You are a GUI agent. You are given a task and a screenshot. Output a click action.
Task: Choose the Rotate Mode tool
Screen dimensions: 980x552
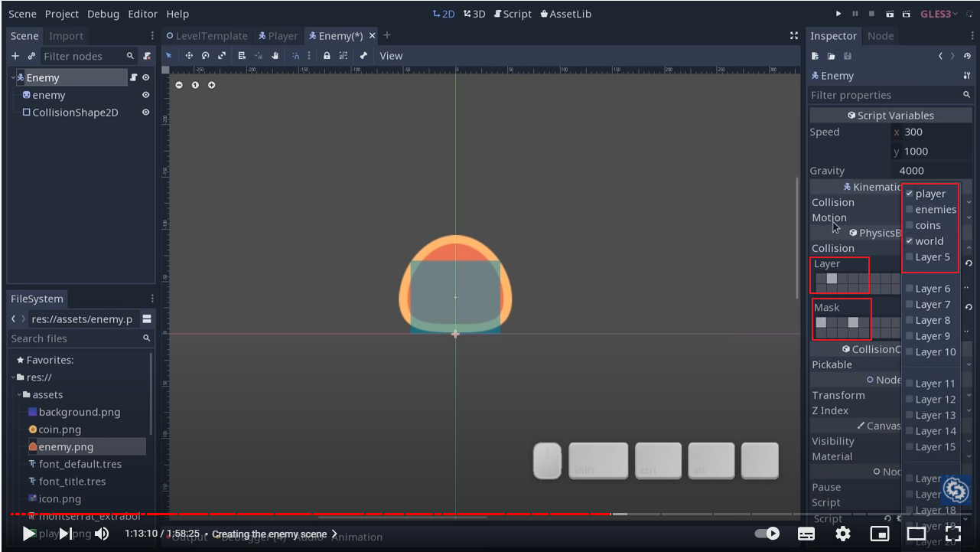coord(206,56)
